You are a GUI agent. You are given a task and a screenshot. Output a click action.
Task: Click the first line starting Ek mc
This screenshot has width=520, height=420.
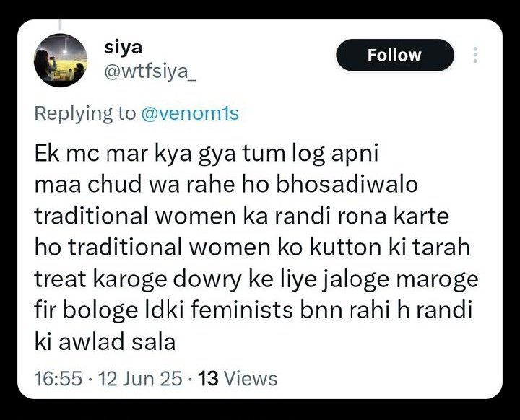[207, 154]
